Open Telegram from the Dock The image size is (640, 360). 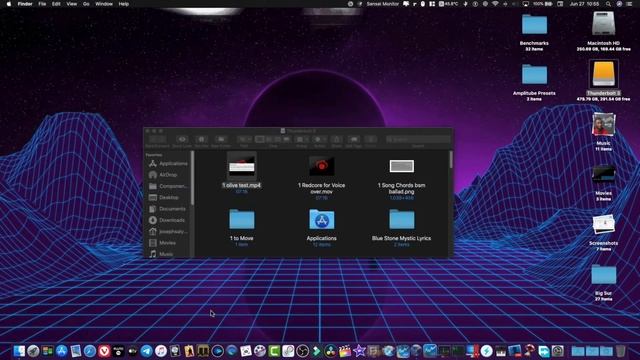coord(147,351)
